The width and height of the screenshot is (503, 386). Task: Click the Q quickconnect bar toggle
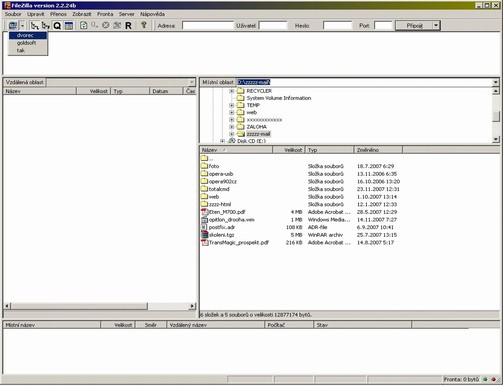pyautogui.click(x=57, y=25)
